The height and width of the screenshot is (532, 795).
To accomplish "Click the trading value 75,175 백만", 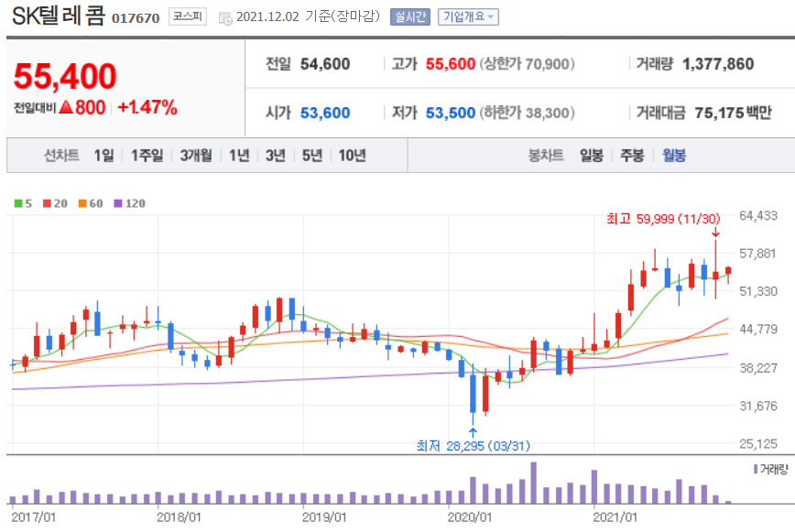I will 733,113.
